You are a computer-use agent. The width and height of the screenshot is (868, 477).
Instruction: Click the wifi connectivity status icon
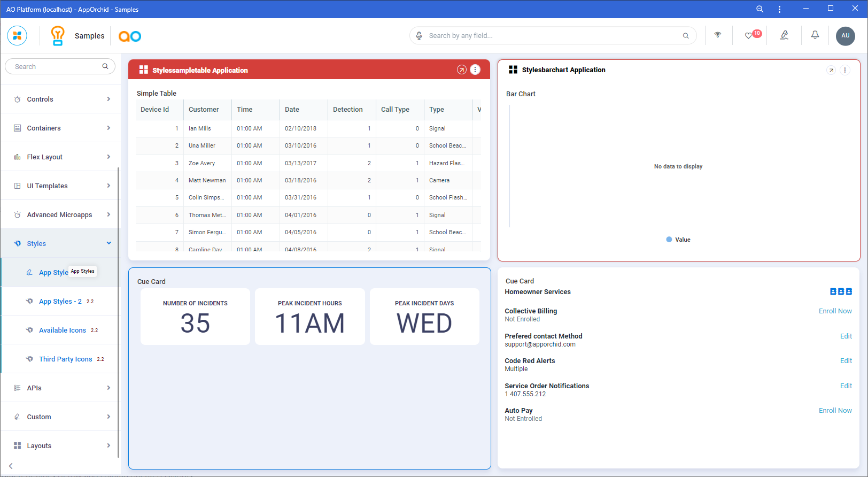(717, 35)
